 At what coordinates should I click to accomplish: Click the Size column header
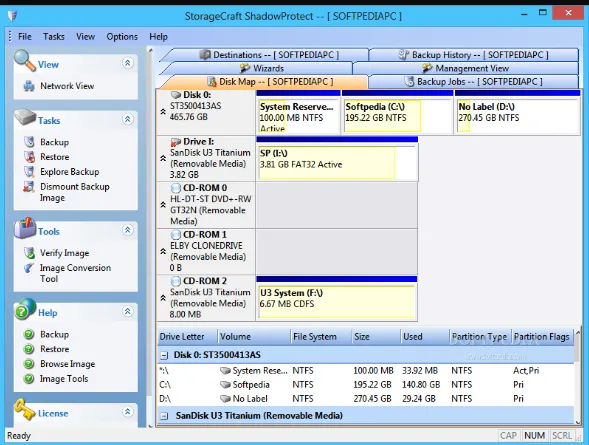coord(376,336)
